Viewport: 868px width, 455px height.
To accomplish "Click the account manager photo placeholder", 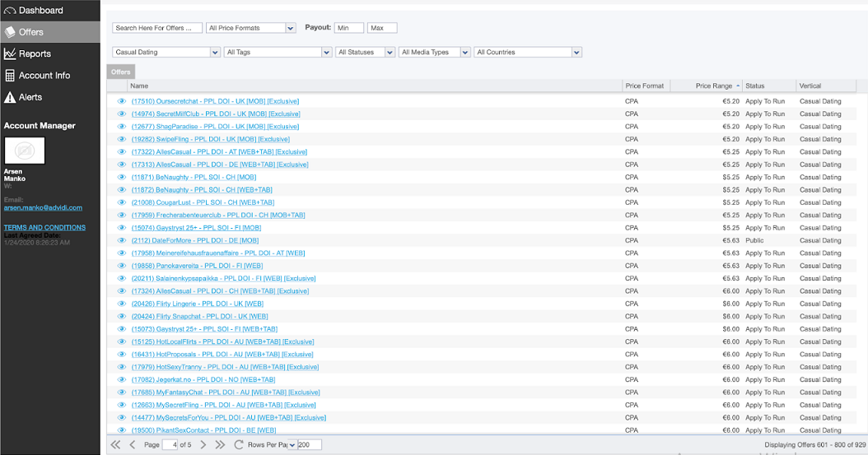I will point(25,151).
